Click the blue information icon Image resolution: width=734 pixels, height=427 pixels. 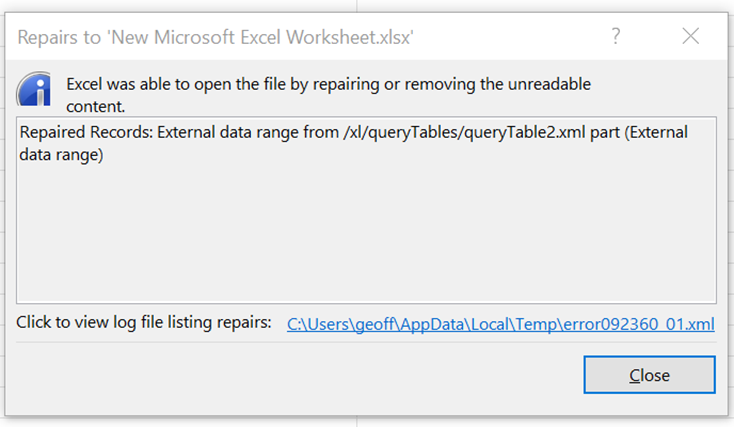34,89
